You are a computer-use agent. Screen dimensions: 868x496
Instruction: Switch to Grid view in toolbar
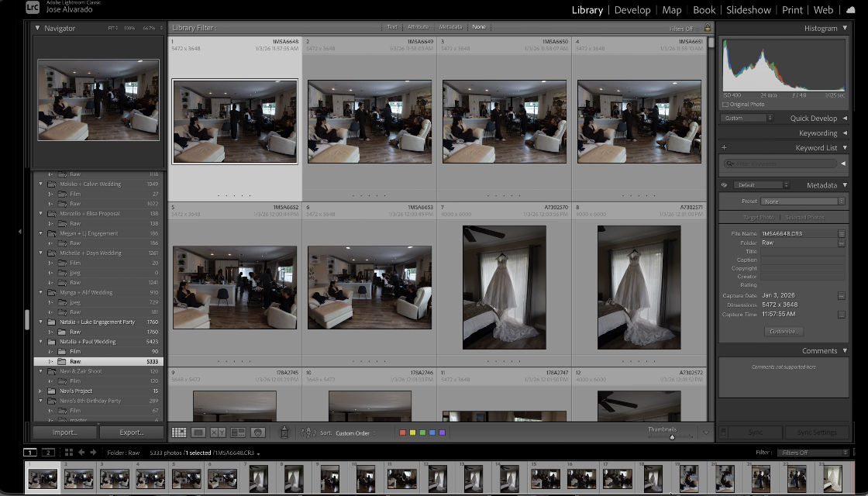[179, 432]
